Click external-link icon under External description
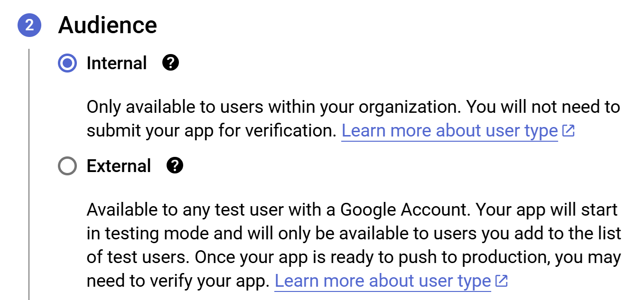644x300 pixels. pos(501,281)
